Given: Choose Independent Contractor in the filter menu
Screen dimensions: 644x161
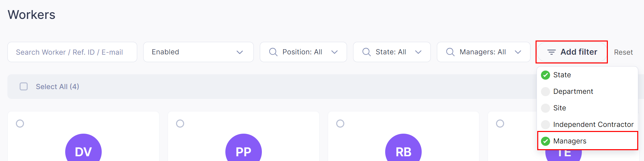Looking at the screenshot, I should [x=587, y=125].
